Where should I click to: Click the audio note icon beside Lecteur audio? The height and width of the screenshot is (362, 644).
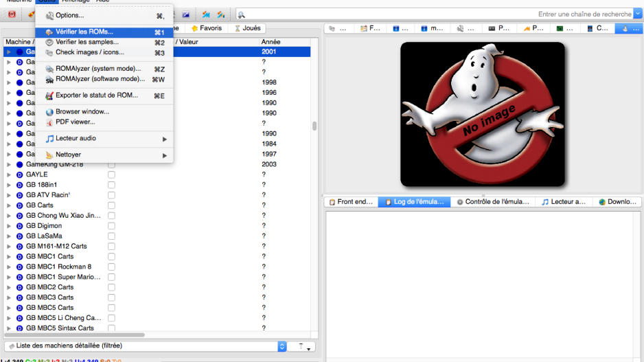pyautogui.click(x=49, y=139)
